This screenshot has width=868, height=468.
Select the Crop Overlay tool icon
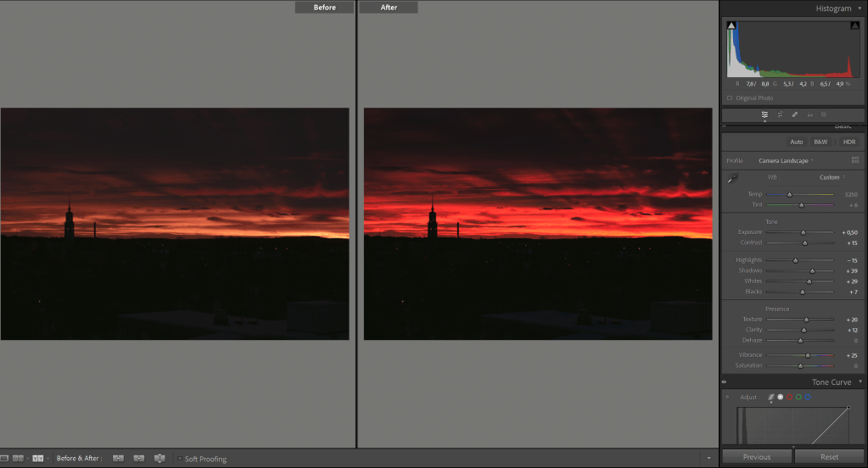coord(780,114)
